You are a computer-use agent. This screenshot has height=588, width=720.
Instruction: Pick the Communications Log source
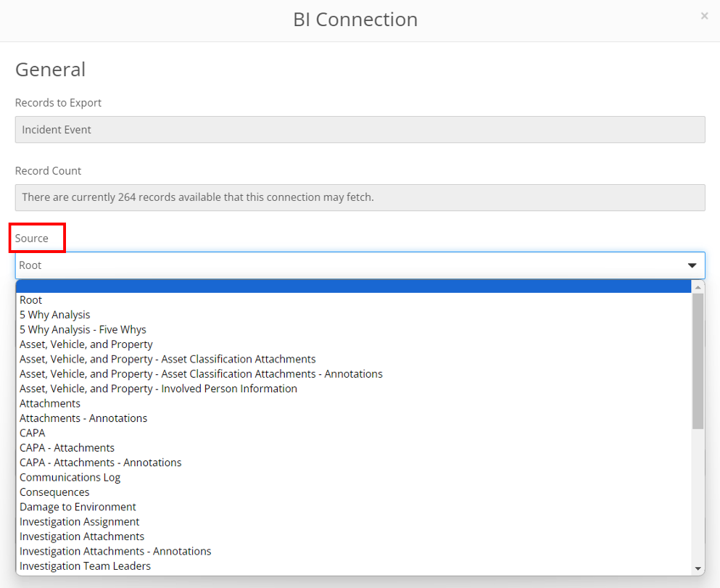coord(70,477)
